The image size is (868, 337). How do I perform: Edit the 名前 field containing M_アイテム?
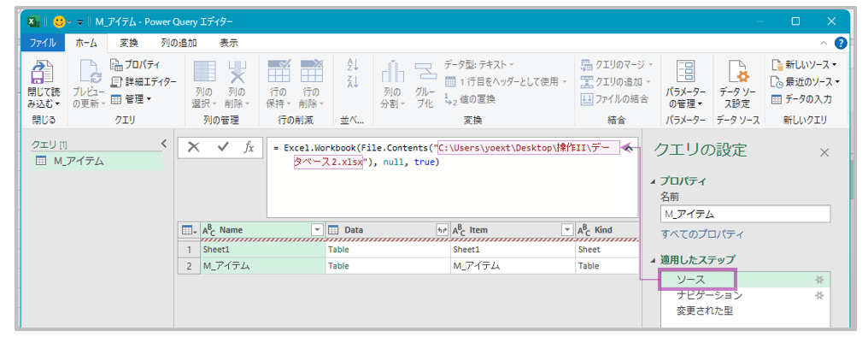point(745,215)
